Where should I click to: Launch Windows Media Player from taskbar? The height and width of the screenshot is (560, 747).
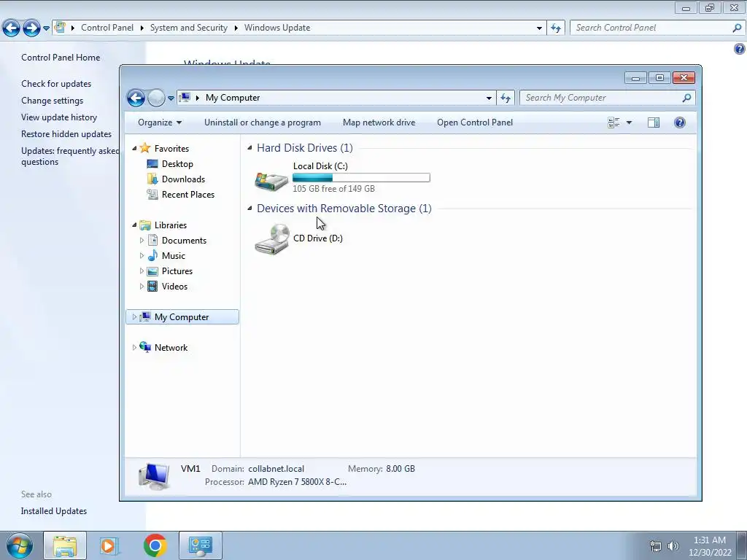pyautogui.click(x=109, y=545)
